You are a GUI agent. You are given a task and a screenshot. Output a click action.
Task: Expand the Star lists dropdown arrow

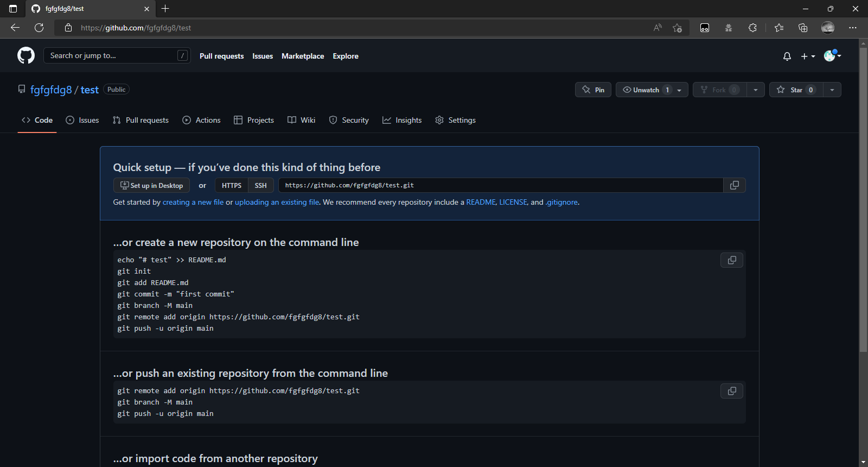click(x=832, y=90)
